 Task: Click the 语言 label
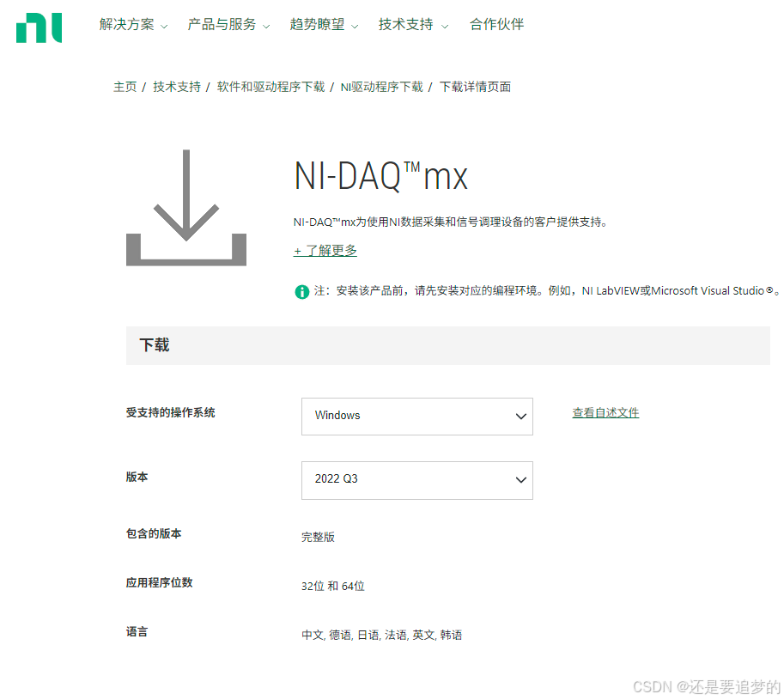(x=137, y=631)
